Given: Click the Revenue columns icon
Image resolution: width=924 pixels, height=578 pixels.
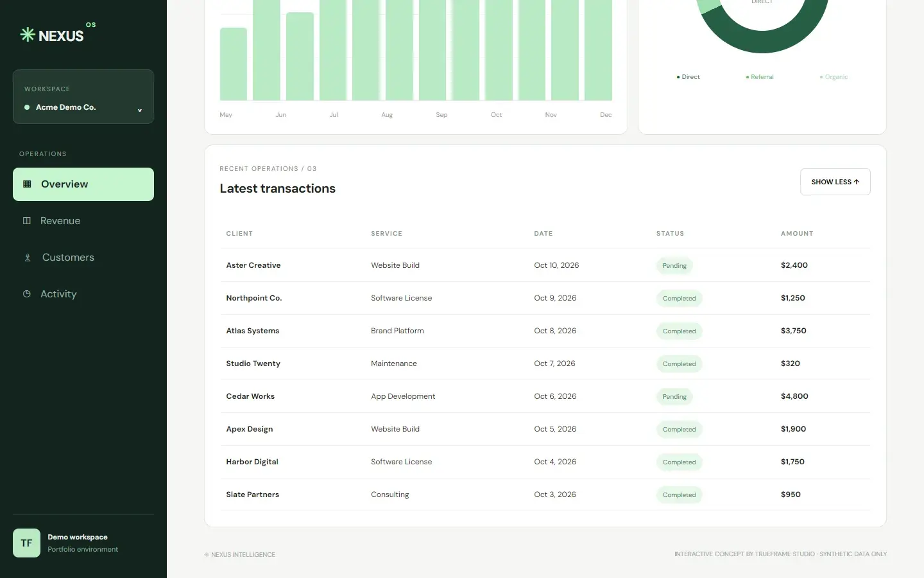Looking at the screenshot, I should click(x=27, y=221).
